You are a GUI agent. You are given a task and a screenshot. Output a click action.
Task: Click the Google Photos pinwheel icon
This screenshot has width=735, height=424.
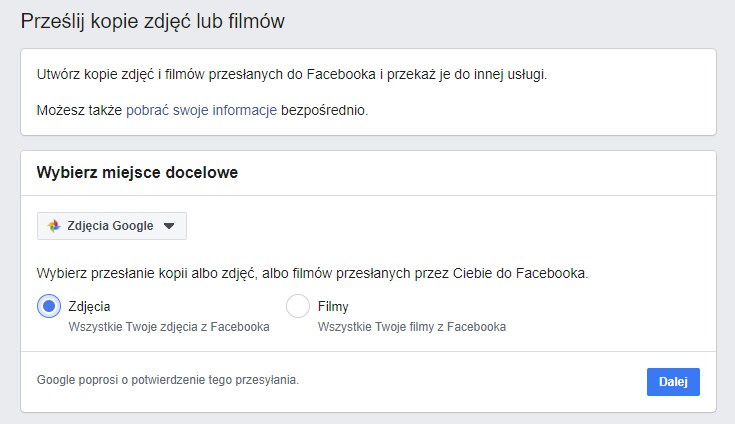[x=54, y=226]
